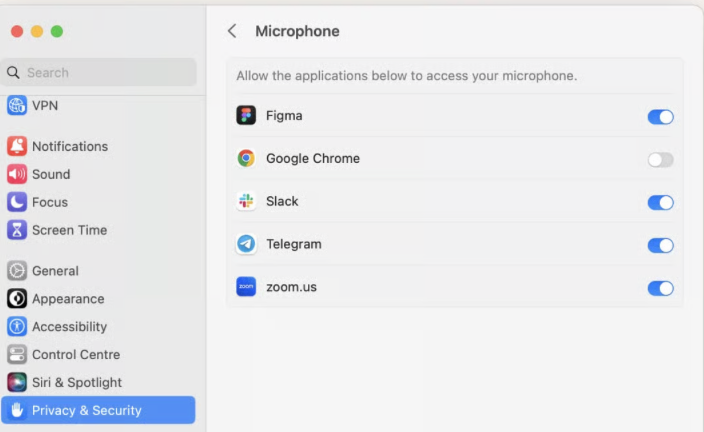Click the Focus moon icon

tap(17, 202)
